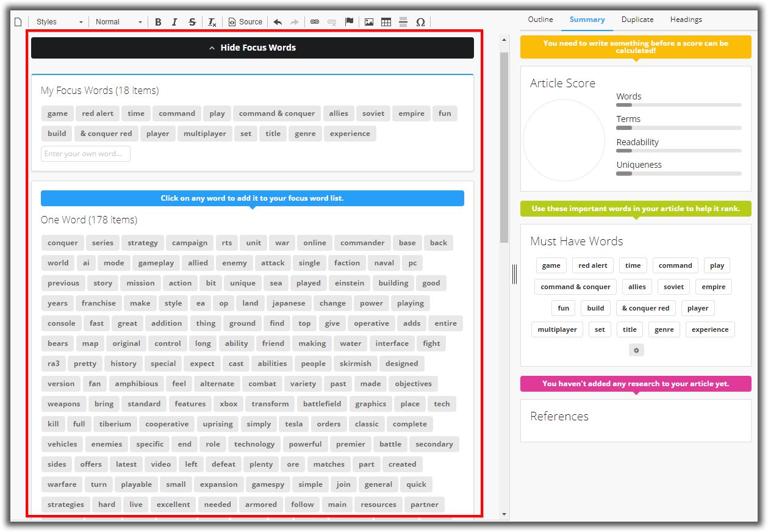Select the Summary tab
The image size is (768, 532).
click(x=587, y=20)
